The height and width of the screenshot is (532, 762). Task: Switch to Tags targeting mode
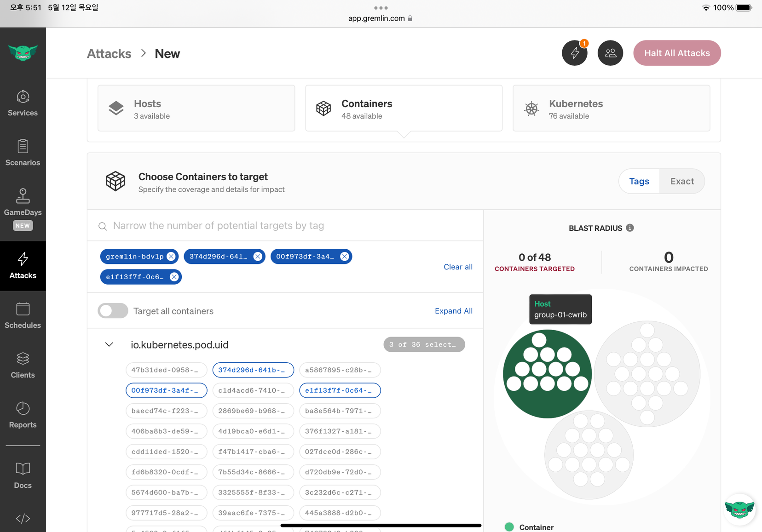point(639,181)
